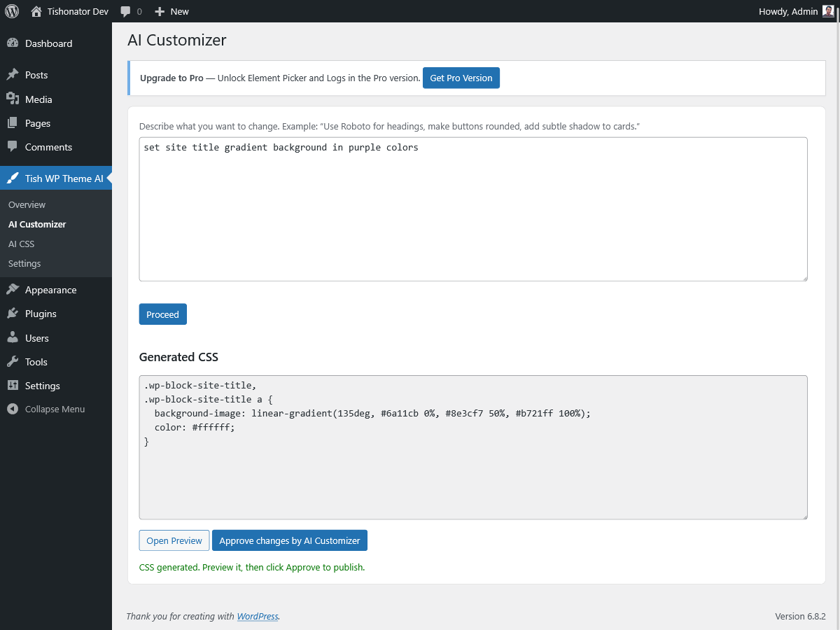Screen dimensions: 840x630
Task: Click the Get Pro Version button
Action: (461, 78)
